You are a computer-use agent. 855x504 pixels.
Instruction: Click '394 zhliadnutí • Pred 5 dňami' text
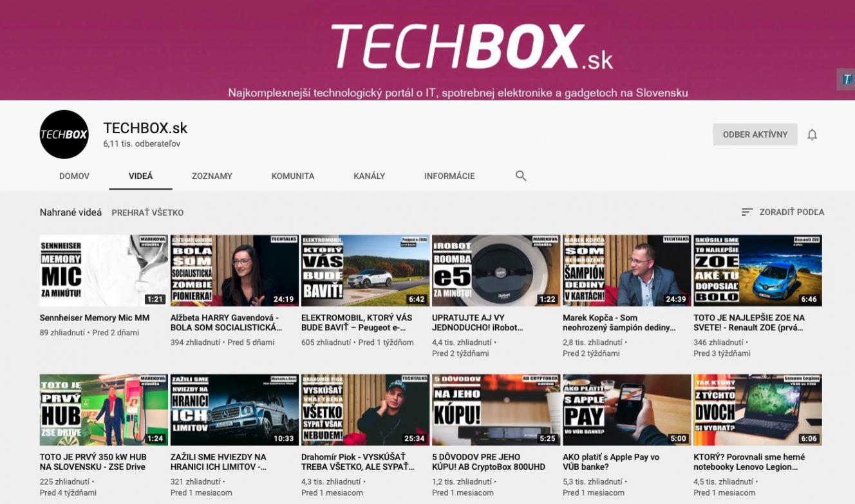[223, 342]
